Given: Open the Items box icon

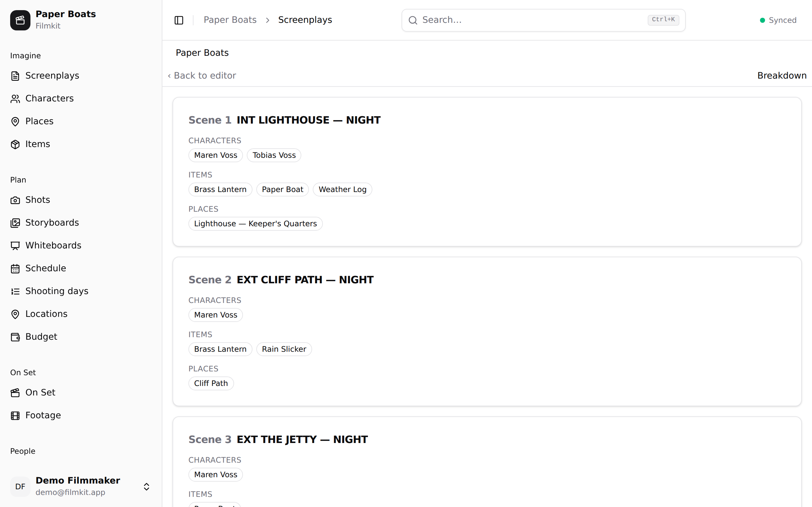Looking at the screenshot, I should 15,144.
